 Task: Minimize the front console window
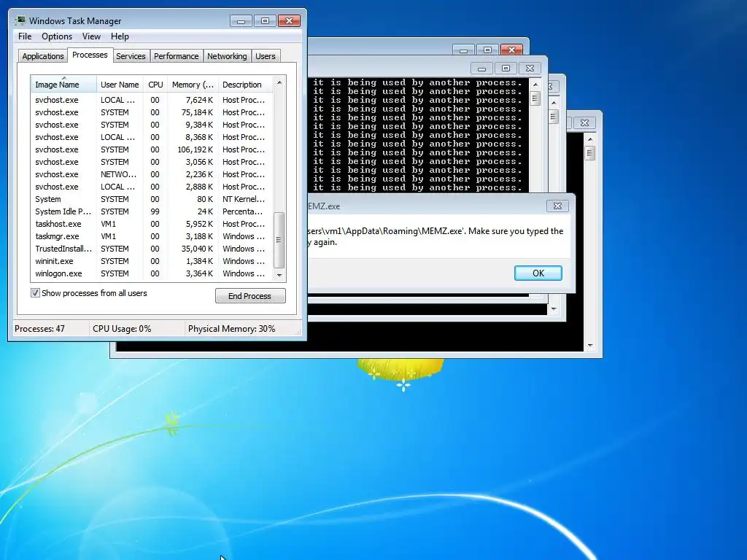[x=481, y=69]
